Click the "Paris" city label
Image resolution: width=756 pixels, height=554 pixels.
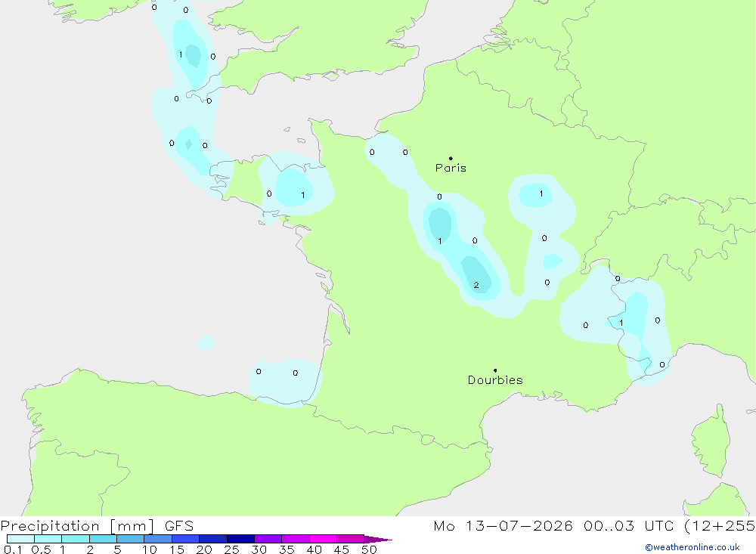click(x=451, y=168)
